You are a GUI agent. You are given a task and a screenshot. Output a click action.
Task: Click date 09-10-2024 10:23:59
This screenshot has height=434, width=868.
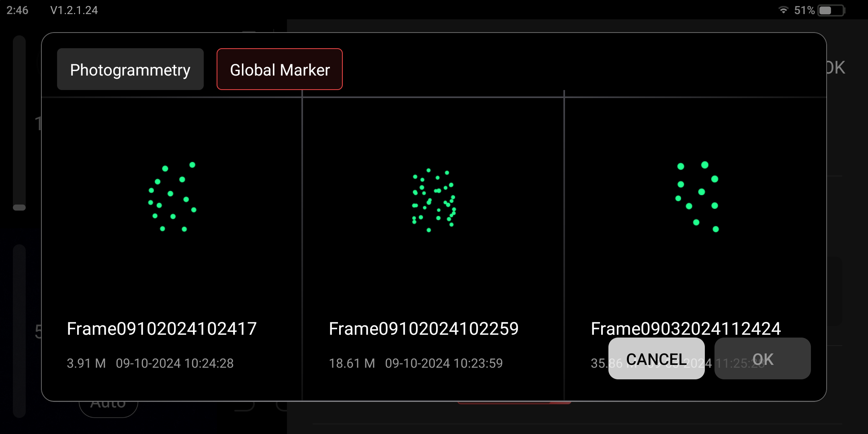click(444, 363)
